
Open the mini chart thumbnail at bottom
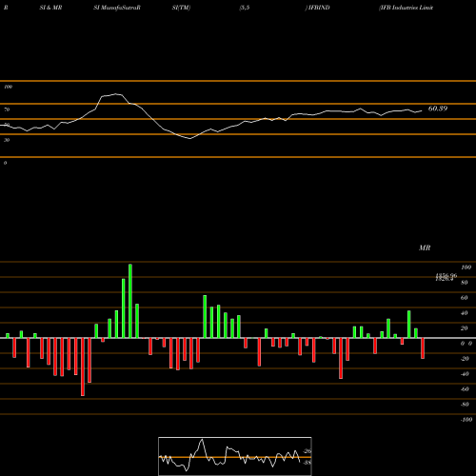tap(235, 456)
